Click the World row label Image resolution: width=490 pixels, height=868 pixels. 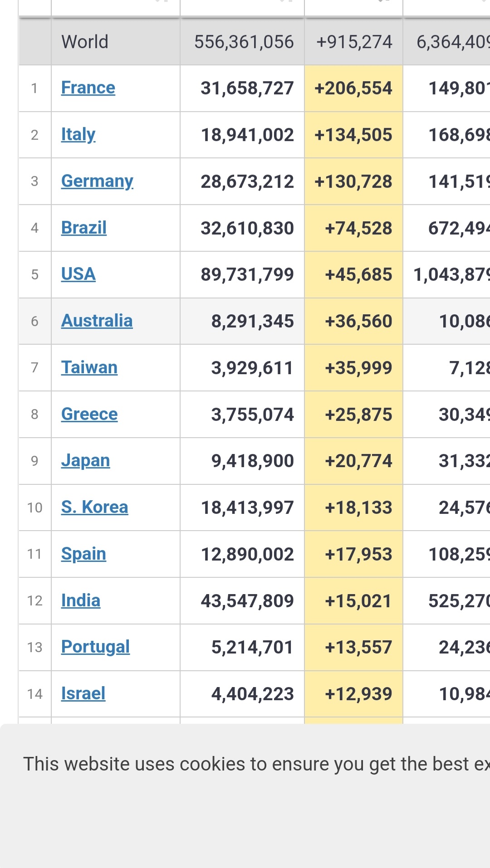click(85, 42)
